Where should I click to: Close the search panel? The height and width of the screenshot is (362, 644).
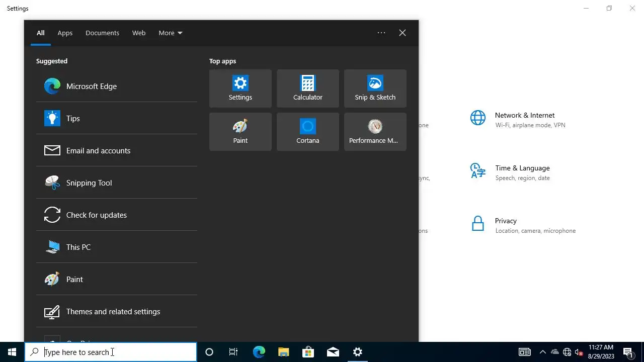pos(403,33)
